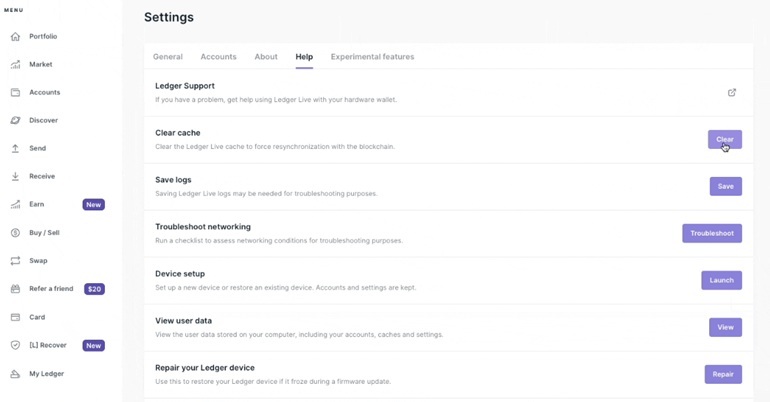
Task: Open the Experimental features tab
Action: [x=372, y=57]
